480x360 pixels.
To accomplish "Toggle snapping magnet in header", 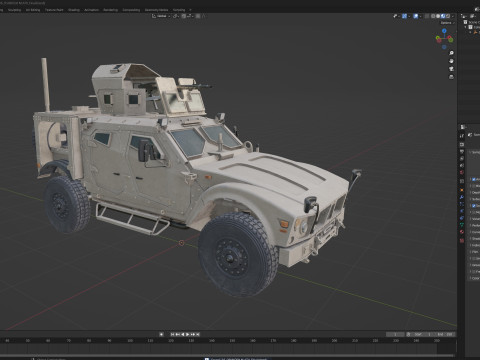I will [184, 16].
